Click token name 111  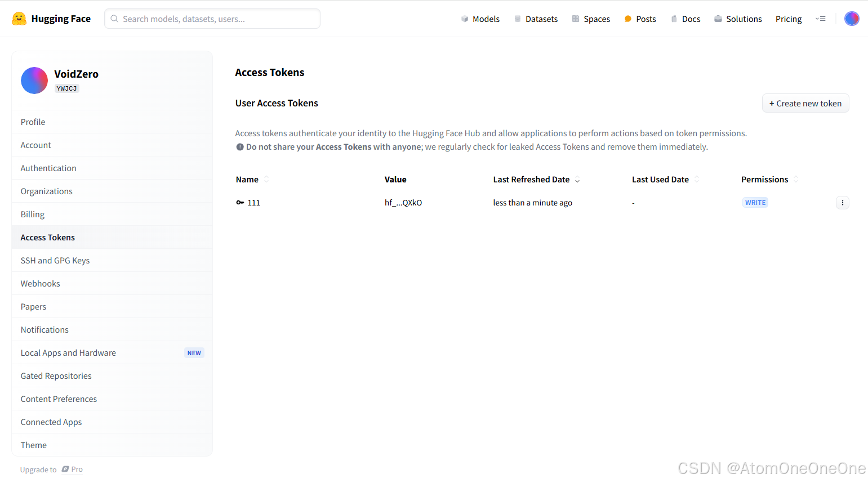click(x=254, y=203)
